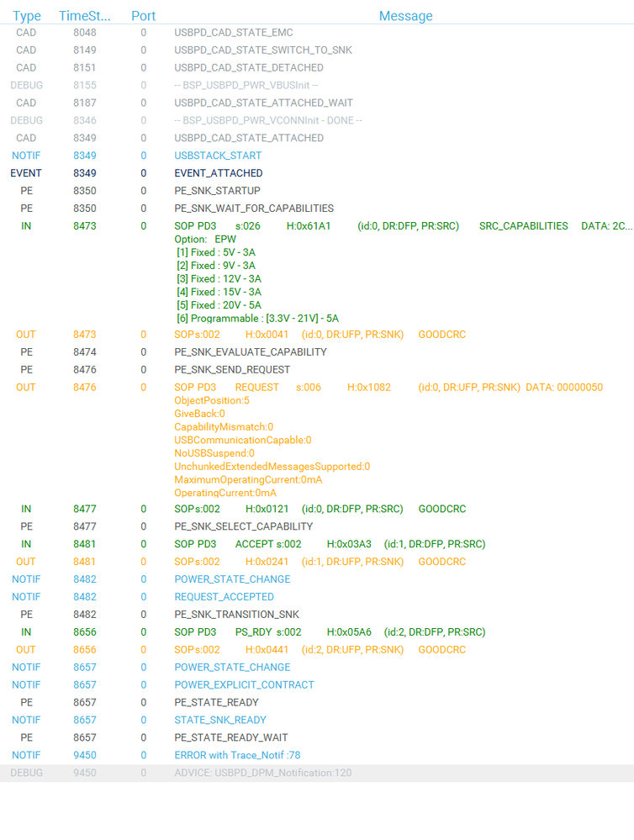
Task: Sort by the Type column header
Action: point(27,16)
